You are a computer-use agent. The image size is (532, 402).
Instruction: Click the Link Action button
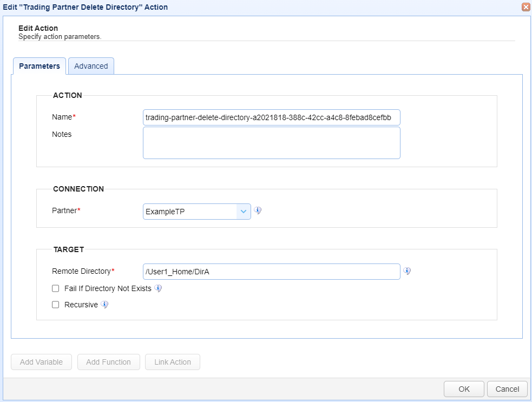(173, 362)
